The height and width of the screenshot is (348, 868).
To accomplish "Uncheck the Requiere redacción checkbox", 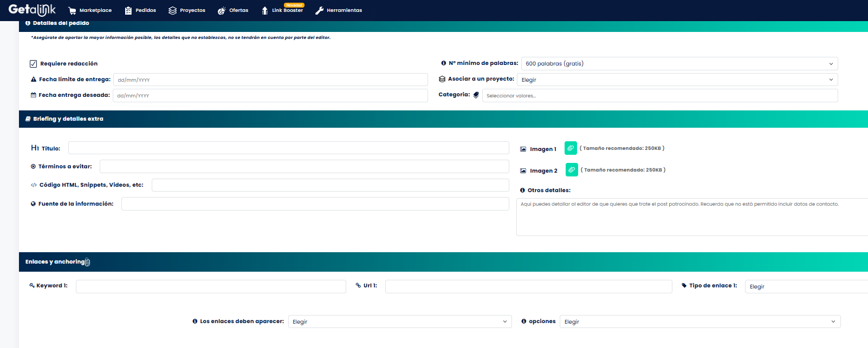I will pos(34,64).
